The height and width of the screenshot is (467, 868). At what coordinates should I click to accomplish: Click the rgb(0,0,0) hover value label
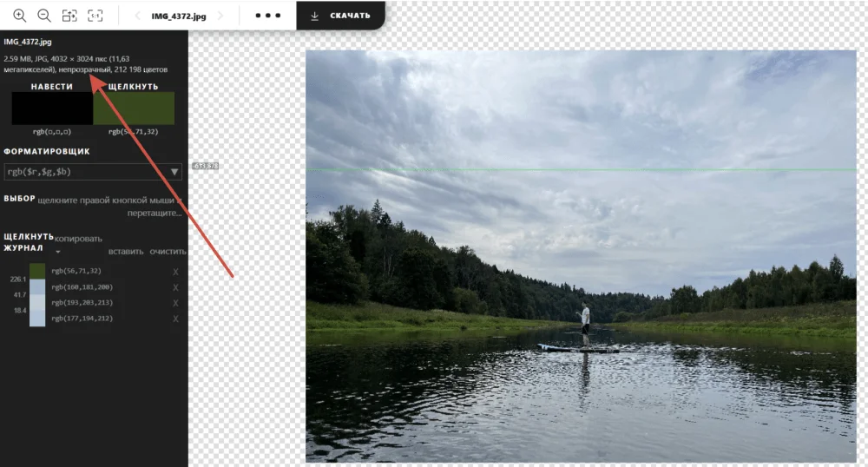(x=52, y=132)
